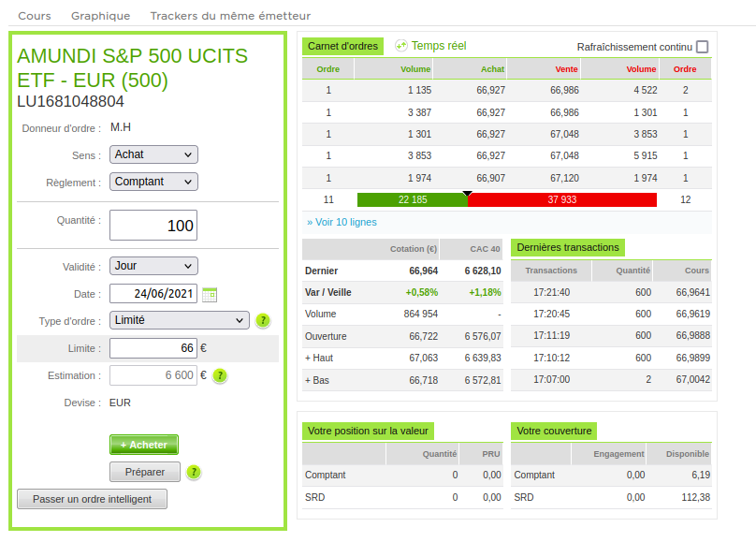The width and height of the screenshot is (756, 542).
Task: Open the Règlement dropdown showing Comptant
Action: [153, 182]
